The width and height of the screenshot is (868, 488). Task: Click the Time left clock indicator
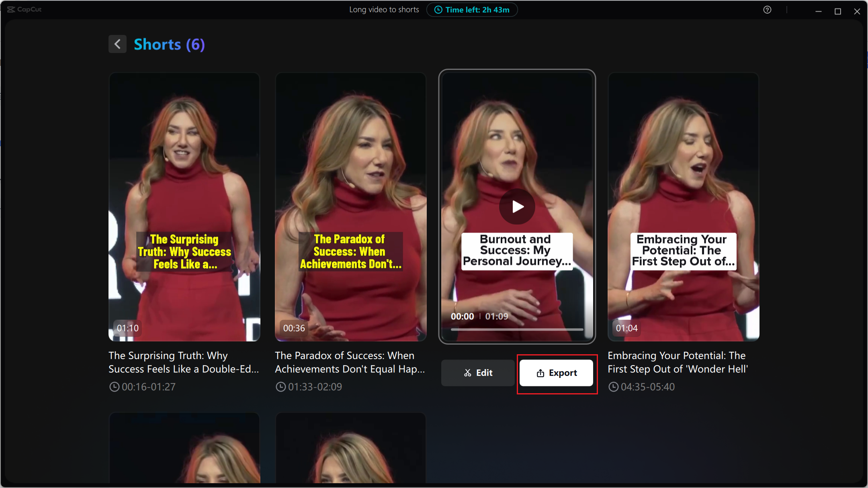point(472,10)
